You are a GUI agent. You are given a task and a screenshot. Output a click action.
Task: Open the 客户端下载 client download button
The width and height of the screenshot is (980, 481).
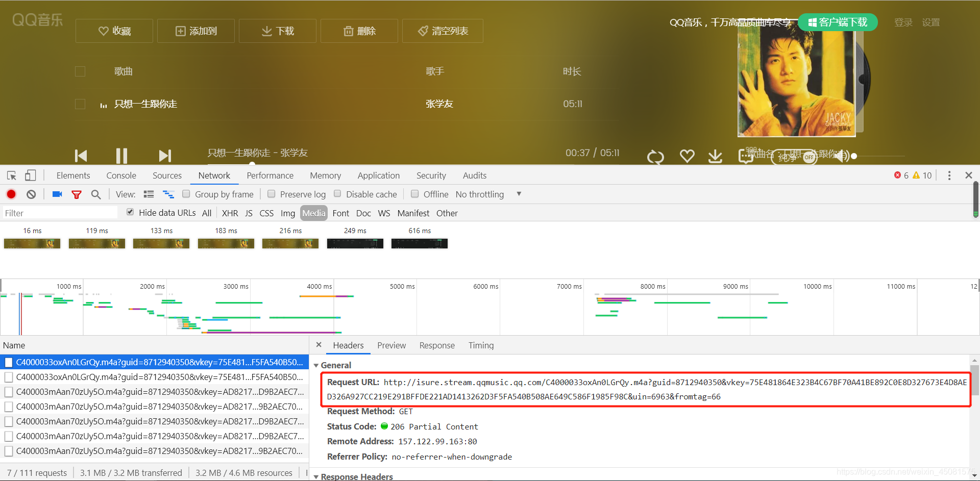pos(838,22)
